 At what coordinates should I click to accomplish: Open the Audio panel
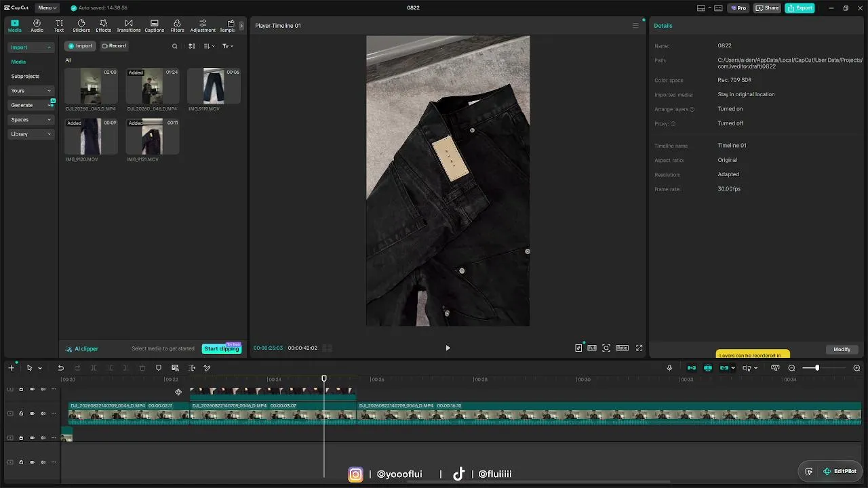[x=37, y=26]
